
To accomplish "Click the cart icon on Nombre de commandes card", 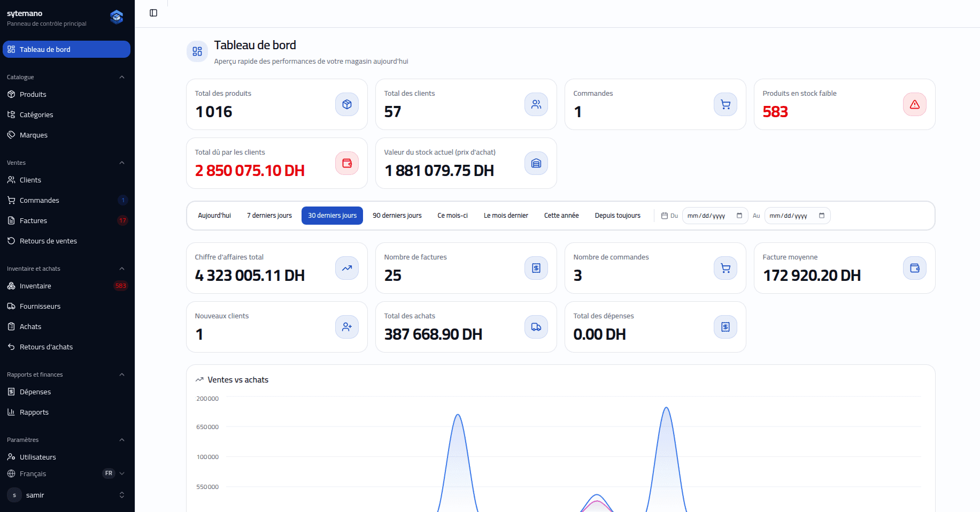I will click(726, 268).
